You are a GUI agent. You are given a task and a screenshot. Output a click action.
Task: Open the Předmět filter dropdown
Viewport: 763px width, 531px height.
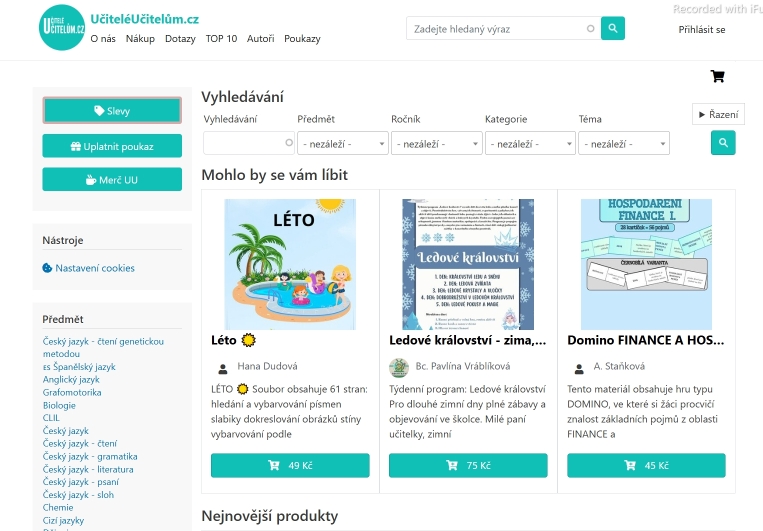click(343, 144)
